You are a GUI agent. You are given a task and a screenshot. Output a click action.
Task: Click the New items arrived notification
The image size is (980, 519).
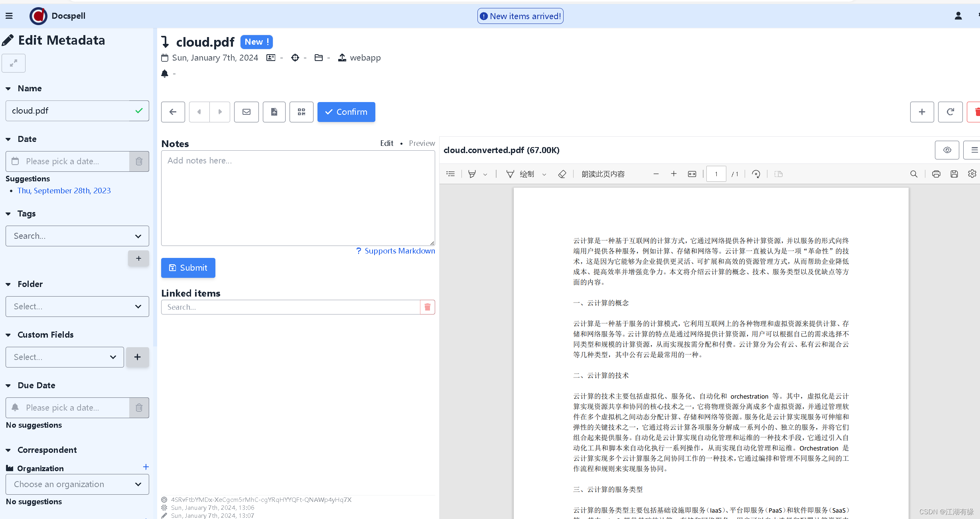click(x=520, y=16)
